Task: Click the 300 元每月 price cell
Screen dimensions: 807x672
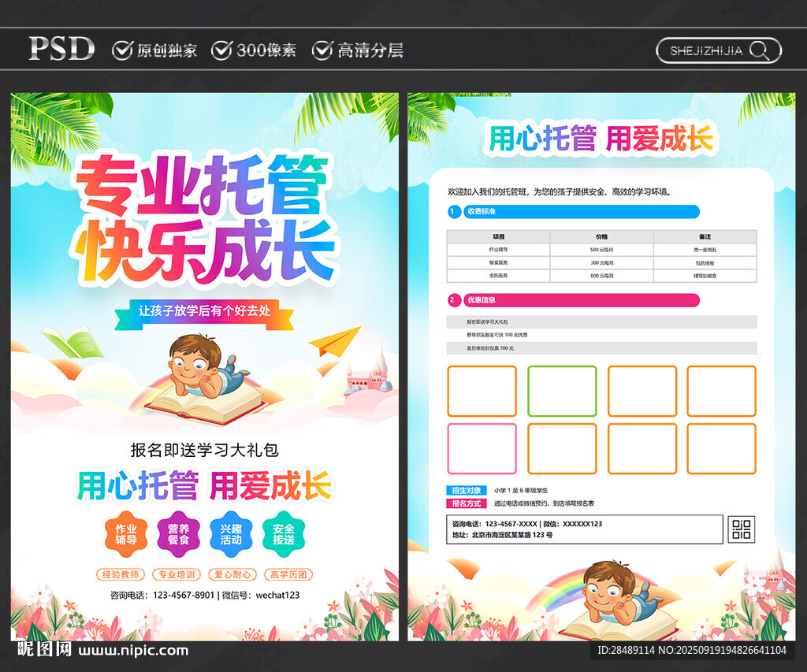Action: tap(601, 262)
